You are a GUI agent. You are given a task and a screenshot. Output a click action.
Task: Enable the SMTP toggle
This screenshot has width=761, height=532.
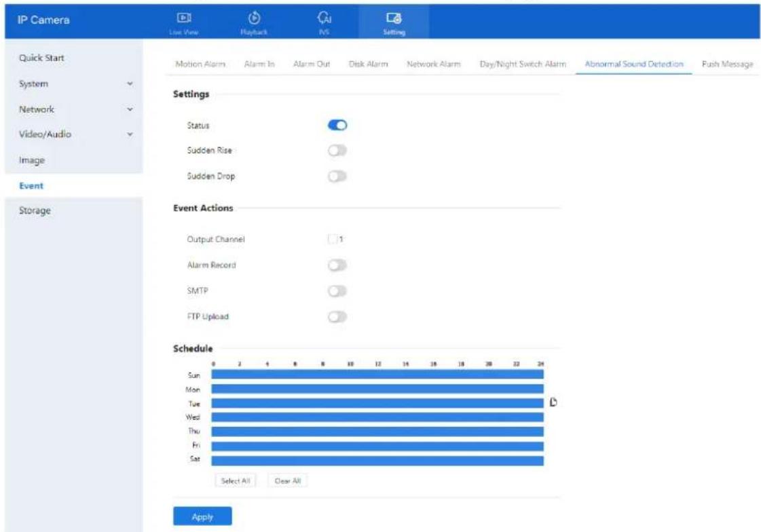(x=337, y=291)
